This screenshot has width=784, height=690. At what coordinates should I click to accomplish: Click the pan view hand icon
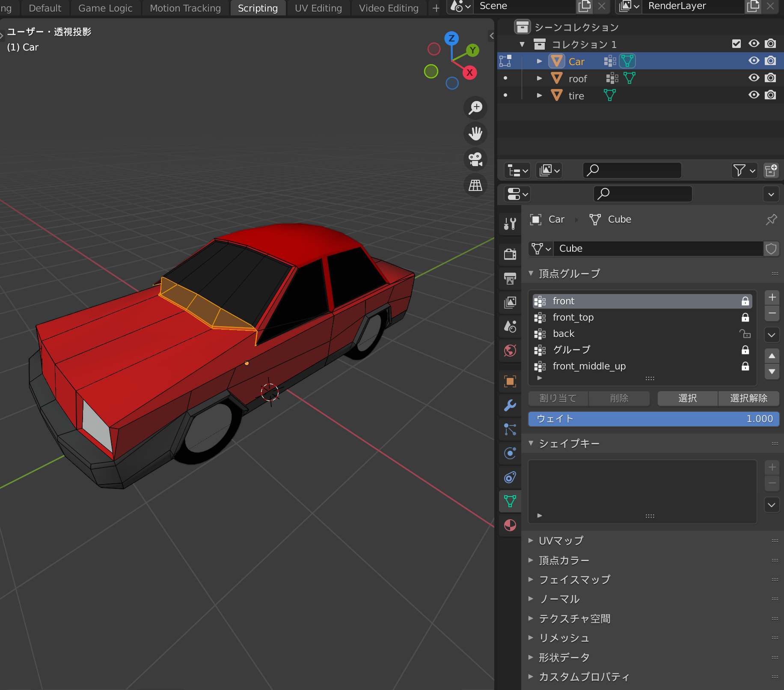point(475,134)
